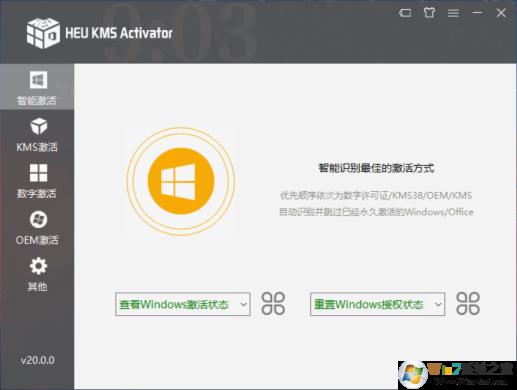The image size is (517, 390).
Task: Switch to the KMS激活 sidebar tab
Action: (37, 134)
